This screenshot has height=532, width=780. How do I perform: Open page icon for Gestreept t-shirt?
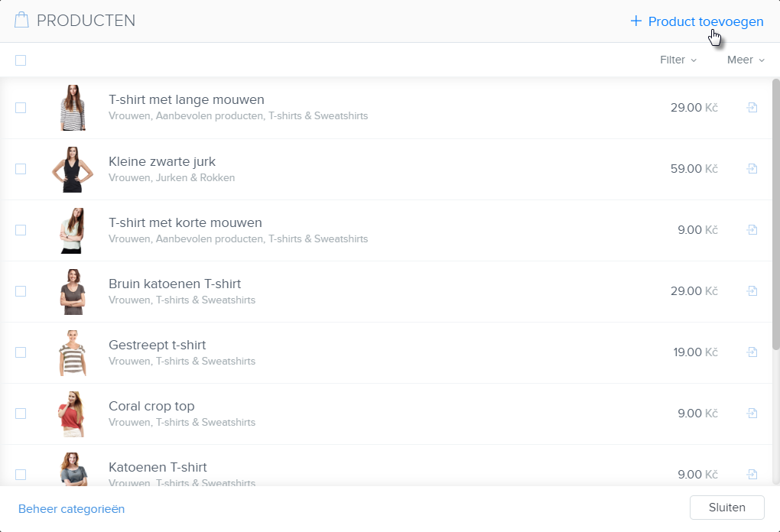pyautogui.click(x=752, y=352)
